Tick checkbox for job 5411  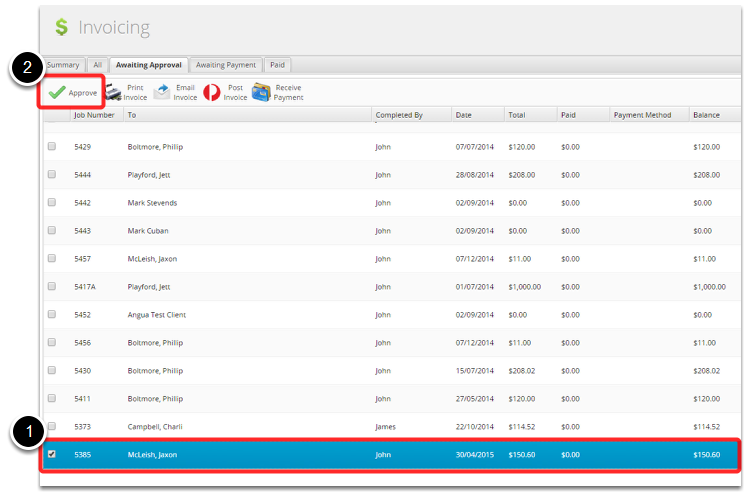point(52,398)
